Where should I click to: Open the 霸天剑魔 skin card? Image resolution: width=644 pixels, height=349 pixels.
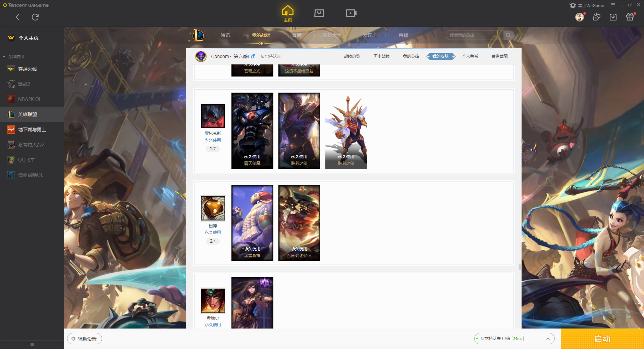(x=252, y=131)
